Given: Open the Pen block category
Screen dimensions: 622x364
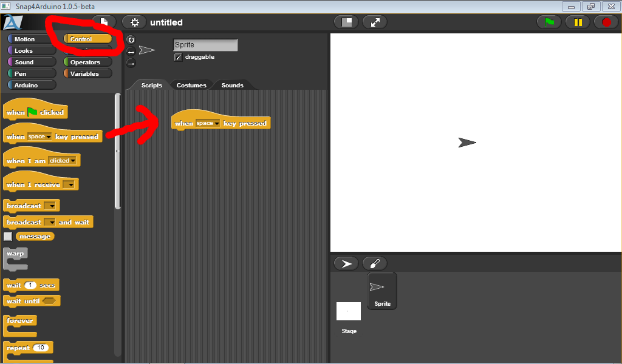Looking at the screenshot, I should [x=32, y=73].
